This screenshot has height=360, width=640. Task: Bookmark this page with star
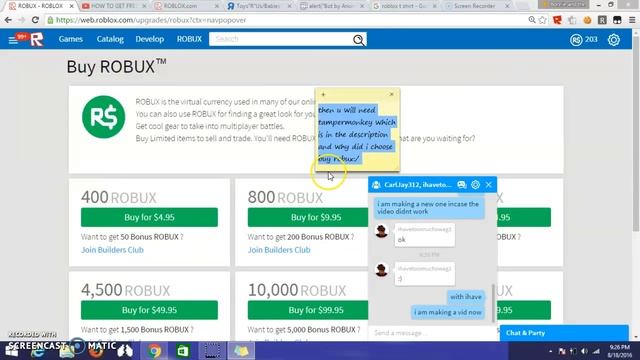coord(542,20)
